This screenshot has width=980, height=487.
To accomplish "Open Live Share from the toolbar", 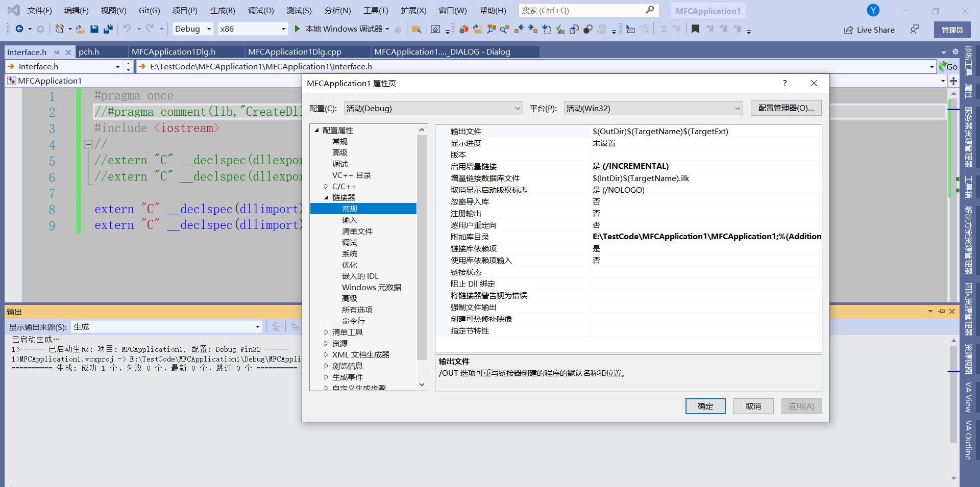I will (869, 30).
